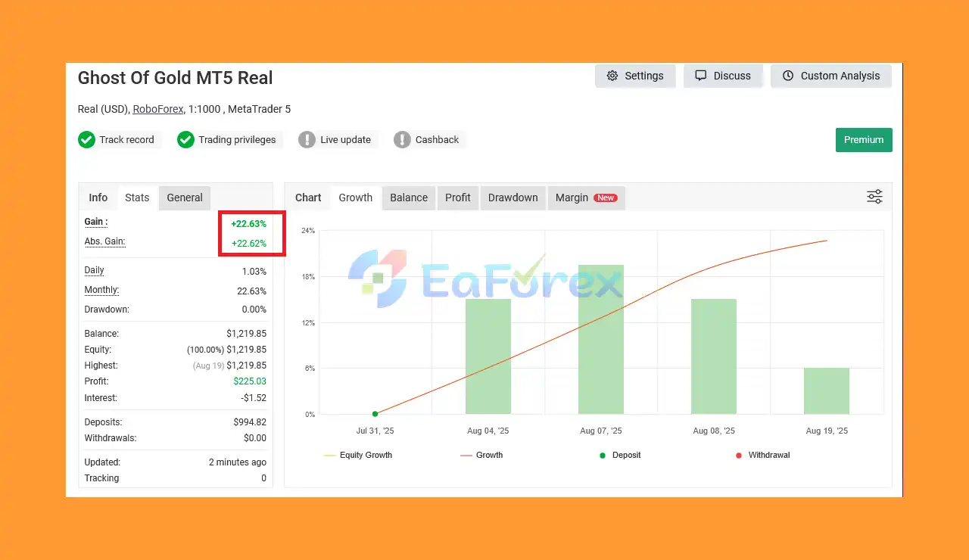Click the Settings gear icon
Viewport: 969px width, 560px height.
point(612,76)
